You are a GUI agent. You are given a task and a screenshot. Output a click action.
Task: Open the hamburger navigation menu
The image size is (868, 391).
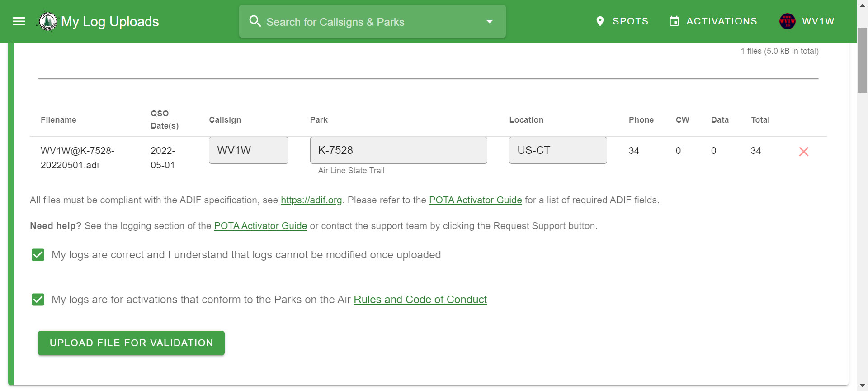(19, 21)
